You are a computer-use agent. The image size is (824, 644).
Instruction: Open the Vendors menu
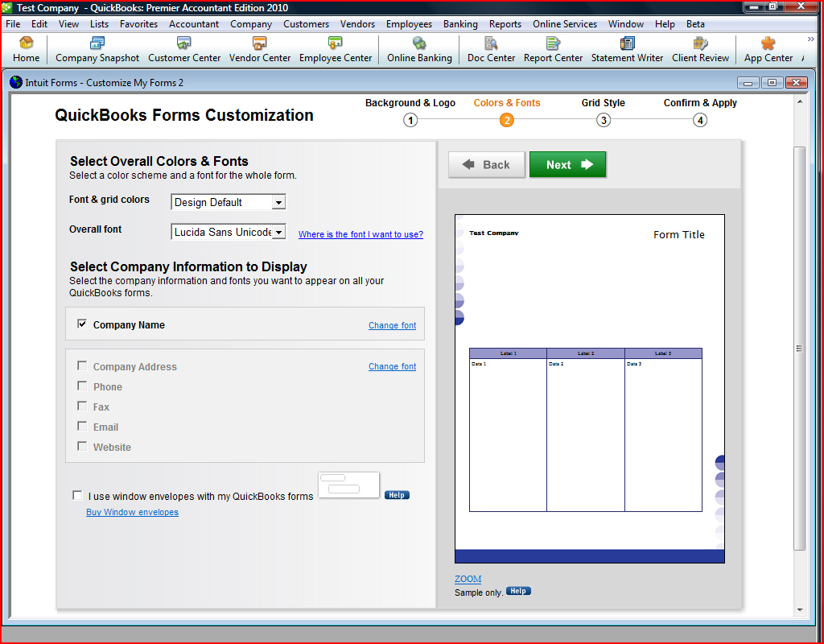(357, 24)
